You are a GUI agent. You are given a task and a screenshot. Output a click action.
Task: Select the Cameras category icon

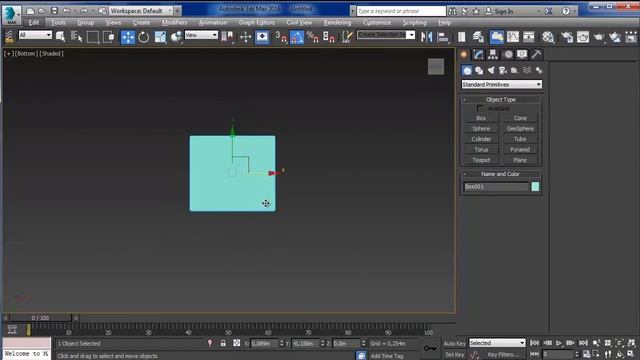(x=503, y=71)
